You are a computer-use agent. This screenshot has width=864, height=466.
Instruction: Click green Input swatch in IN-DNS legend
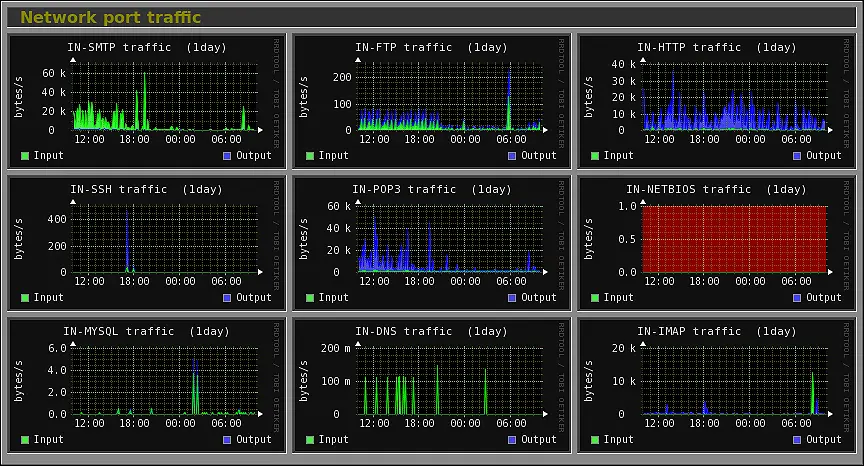tap(310, 440)
